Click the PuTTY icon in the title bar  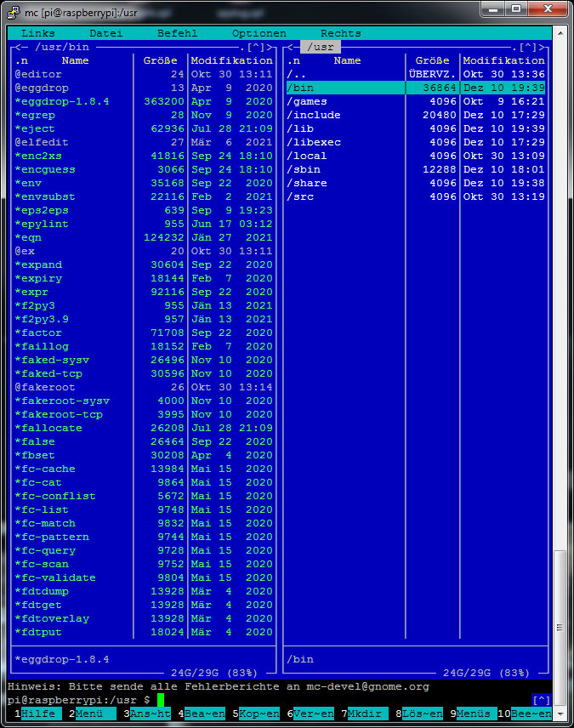(14, 10)
